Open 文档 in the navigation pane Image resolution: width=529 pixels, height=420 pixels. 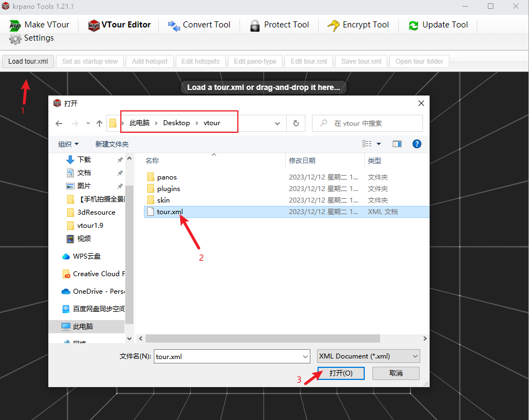click(84, 173)
